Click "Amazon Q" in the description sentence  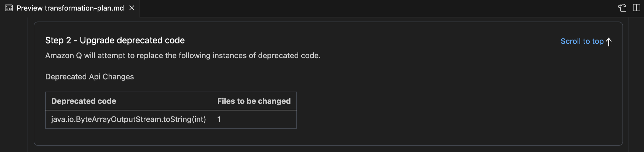[x=63, y=56]
